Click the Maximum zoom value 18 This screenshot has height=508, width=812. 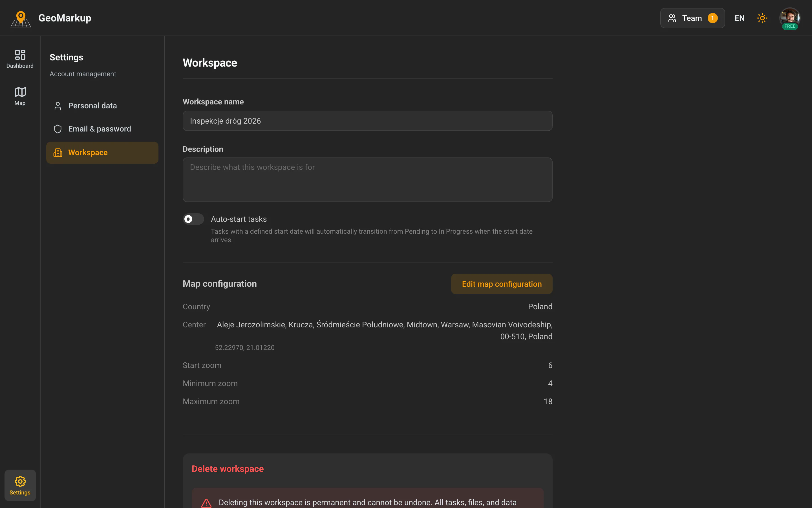[548, 402]
